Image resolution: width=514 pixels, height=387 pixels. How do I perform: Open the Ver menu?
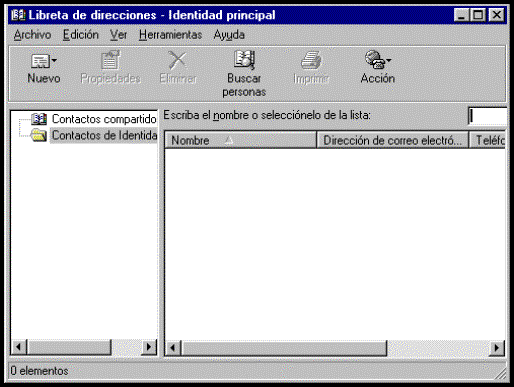[x=119, y=35]
